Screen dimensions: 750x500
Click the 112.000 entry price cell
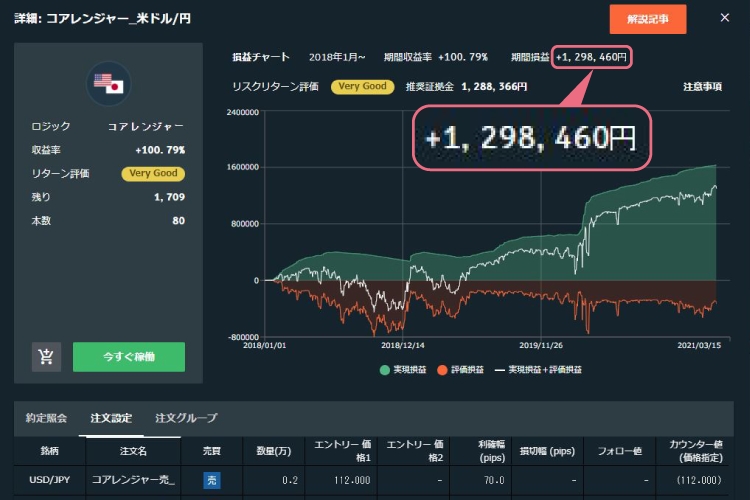coord(353,480)
